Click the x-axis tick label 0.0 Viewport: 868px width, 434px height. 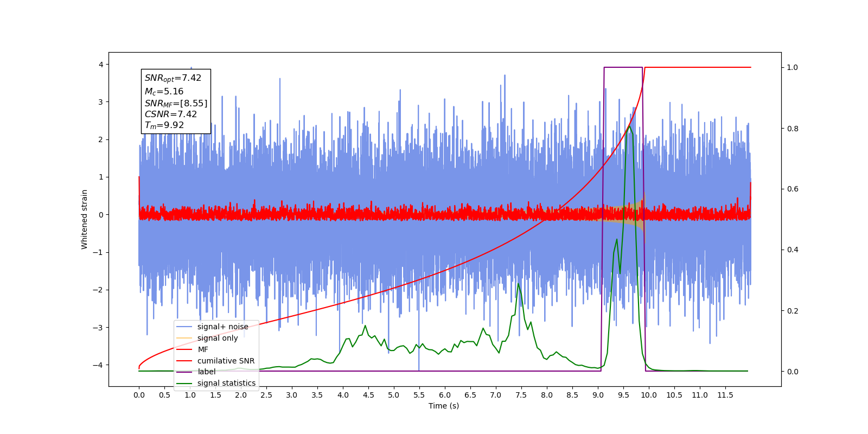(x=139, y=395)
